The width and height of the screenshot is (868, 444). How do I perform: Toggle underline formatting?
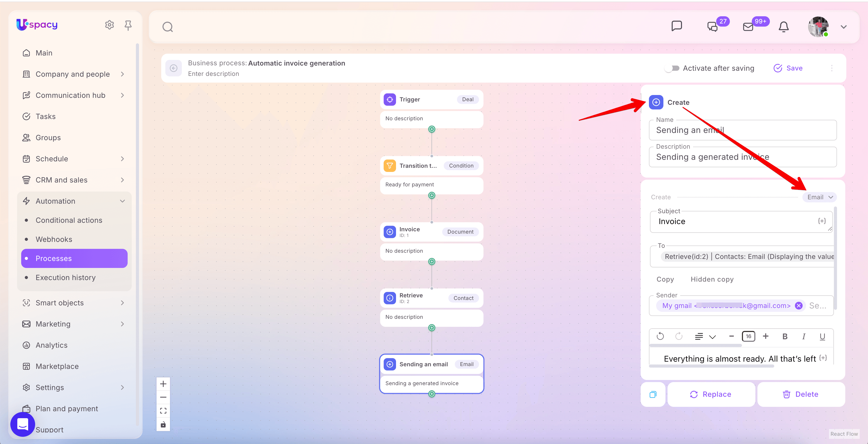coord(822,336)
